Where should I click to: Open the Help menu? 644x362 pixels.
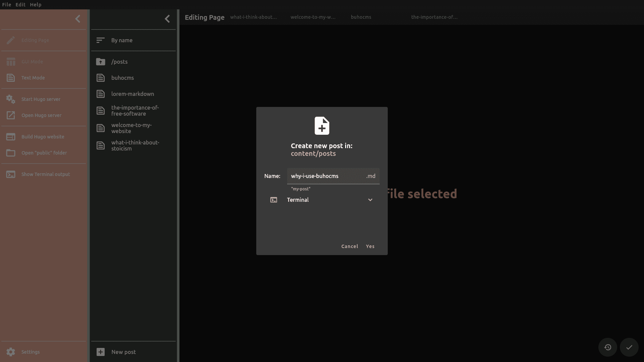click(36, 5)
